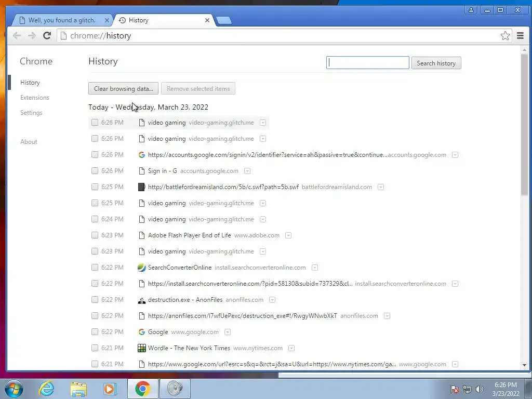Open Extensions in the Chrome sidebar
Viewport: 532px width, 399px height.
pos(35,98)
